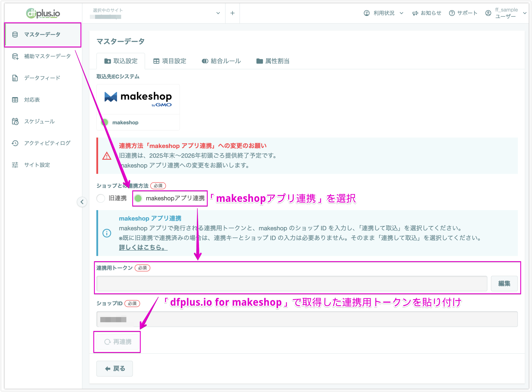Switch to the 結合ルール tab

[221, 61]
